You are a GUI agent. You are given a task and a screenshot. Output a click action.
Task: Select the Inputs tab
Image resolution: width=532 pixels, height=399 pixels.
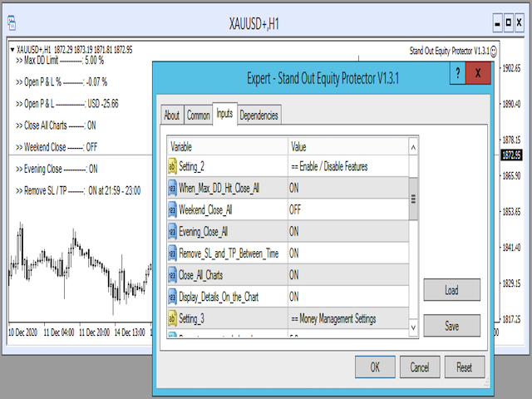[x=224, y=114]
